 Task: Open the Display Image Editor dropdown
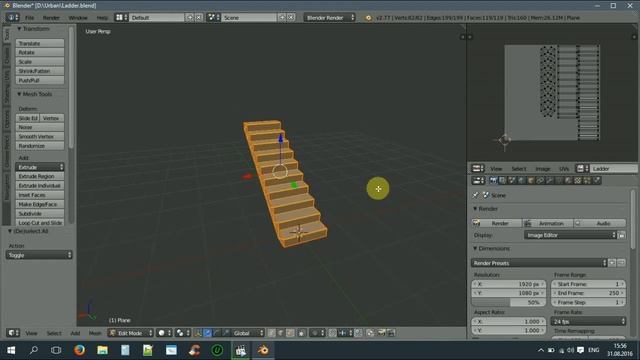(570, 235)
